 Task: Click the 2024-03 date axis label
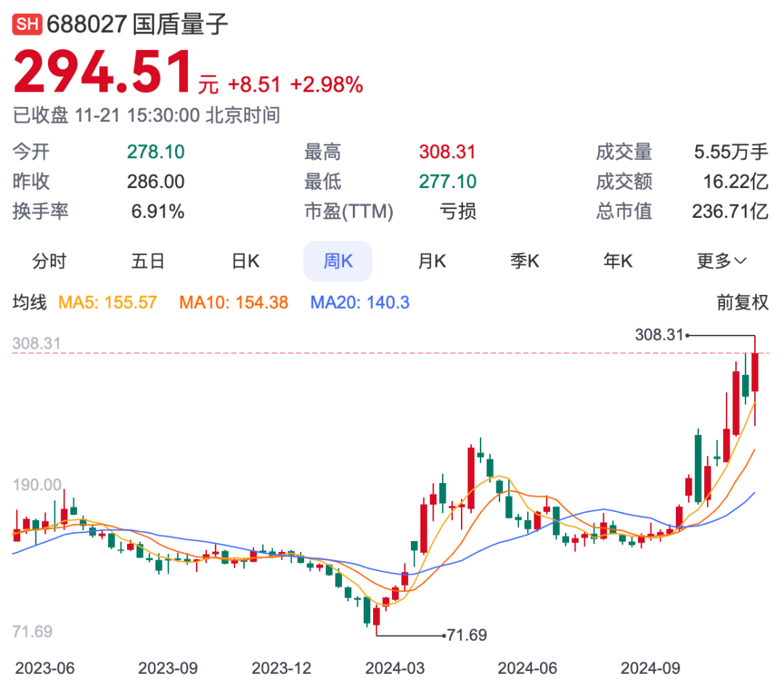tap(394, 668)
